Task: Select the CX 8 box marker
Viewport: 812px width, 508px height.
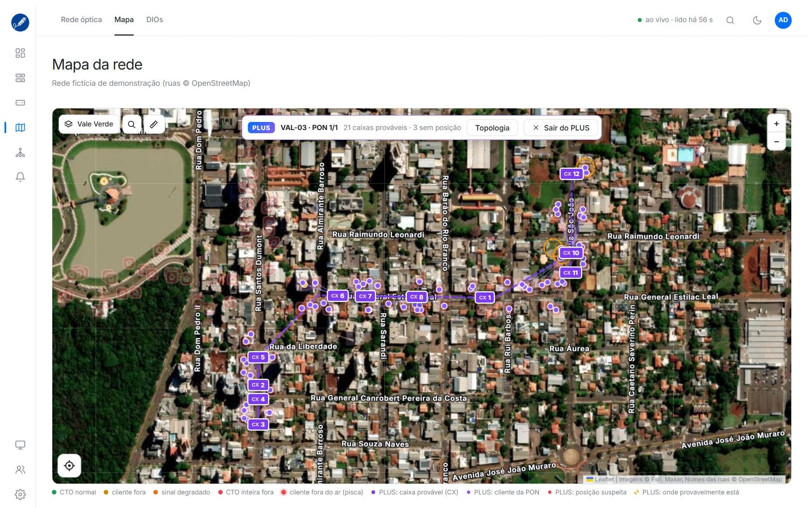Action: point(416,297)
